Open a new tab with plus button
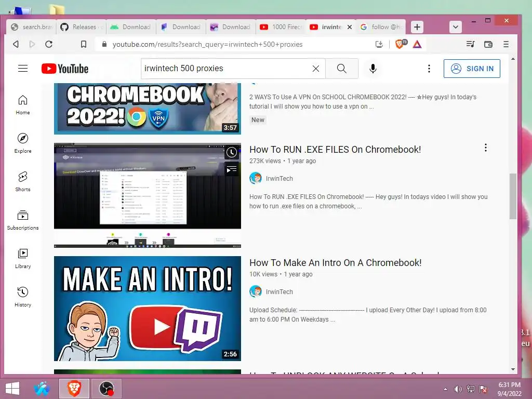 (417, 27)
